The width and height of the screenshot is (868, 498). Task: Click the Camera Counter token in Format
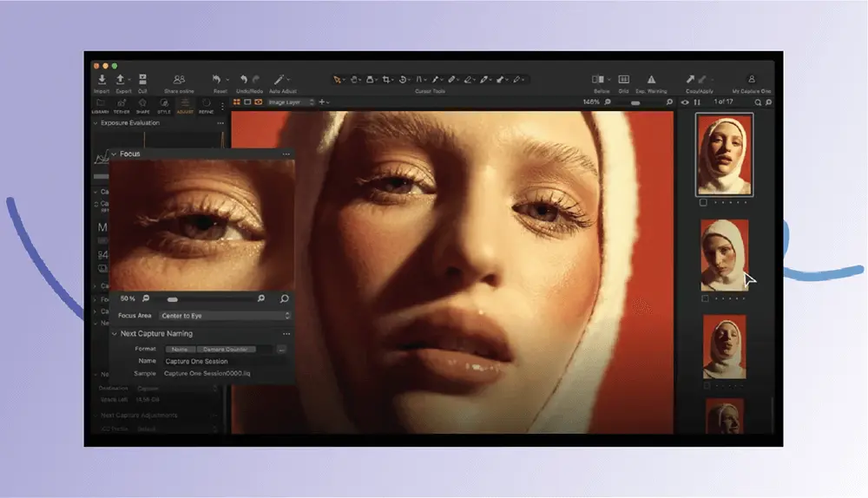(226, 349)
